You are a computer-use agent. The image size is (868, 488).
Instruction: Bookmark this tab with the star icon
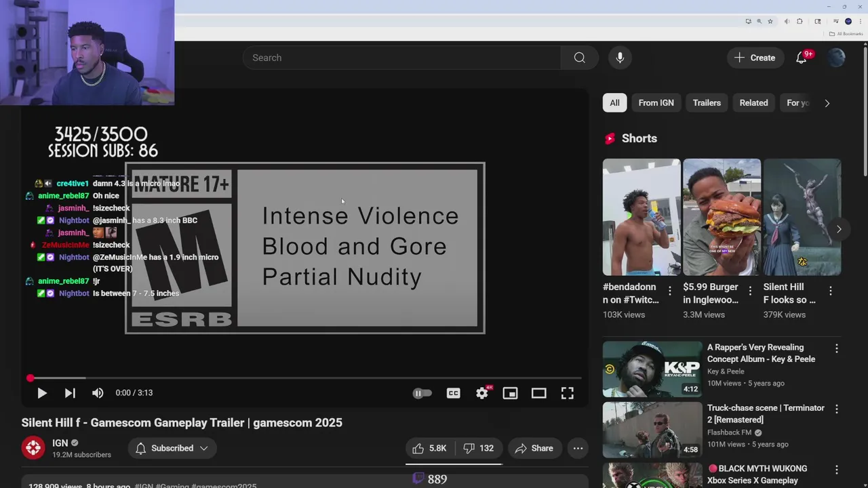coord(770,22)
